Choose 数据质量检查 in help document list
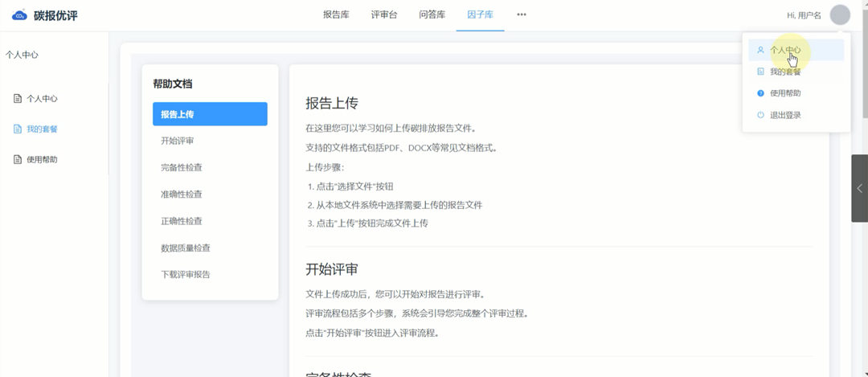Screen dimensions: 868x377 [186, 248]
